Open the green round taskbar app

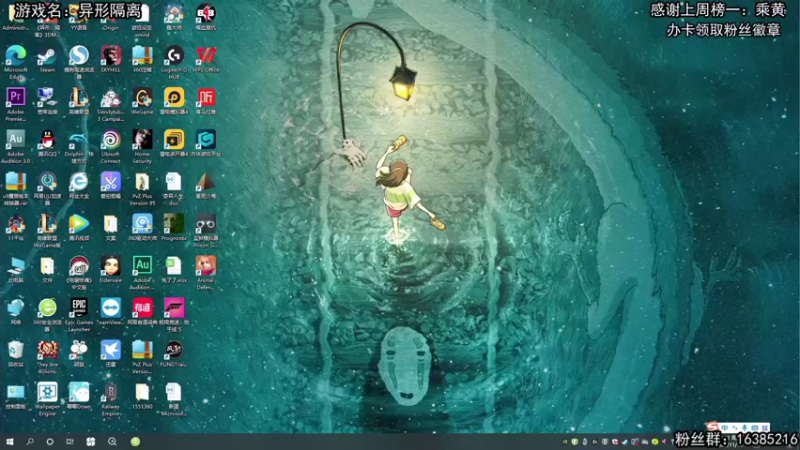[135, 442]
